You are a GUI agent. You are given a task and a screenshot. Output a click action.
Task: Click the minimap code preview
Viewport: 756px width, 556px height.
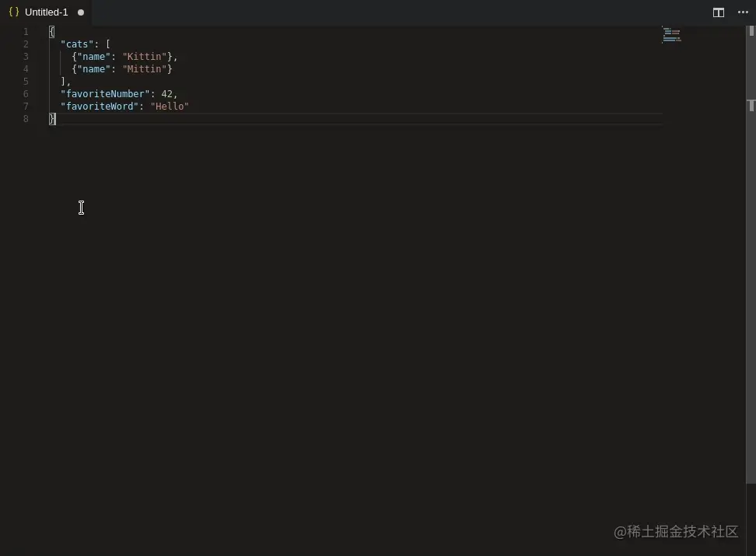tap(672, 35)
